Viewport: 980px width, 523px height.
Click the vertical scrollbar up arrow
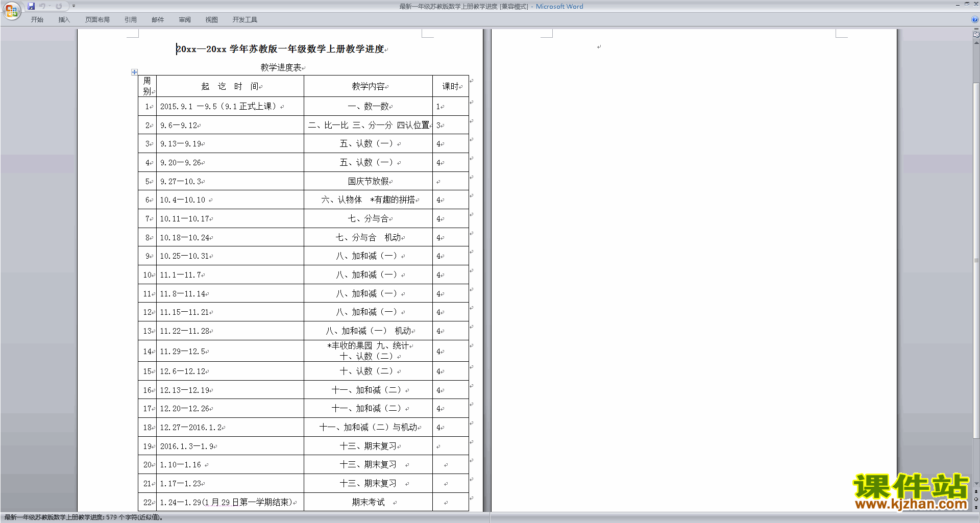pos(976,43)
